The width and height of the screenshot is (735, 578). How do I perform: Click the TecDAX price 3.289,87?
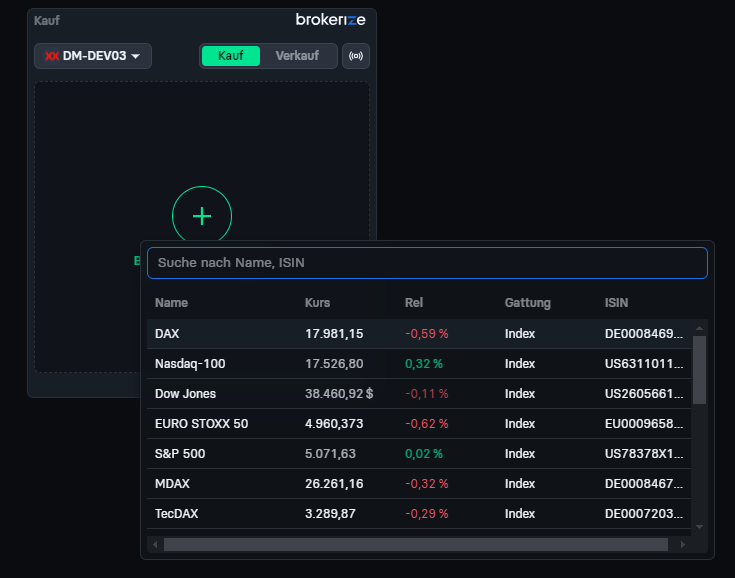coord(330,514)
